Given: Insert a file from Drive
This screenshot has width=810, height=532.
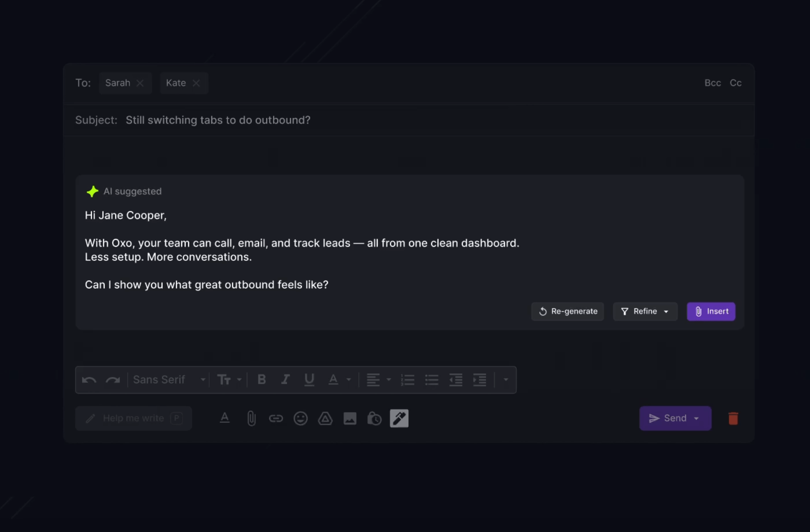Looking at the screenshot, I should click(x=325, y=418).
